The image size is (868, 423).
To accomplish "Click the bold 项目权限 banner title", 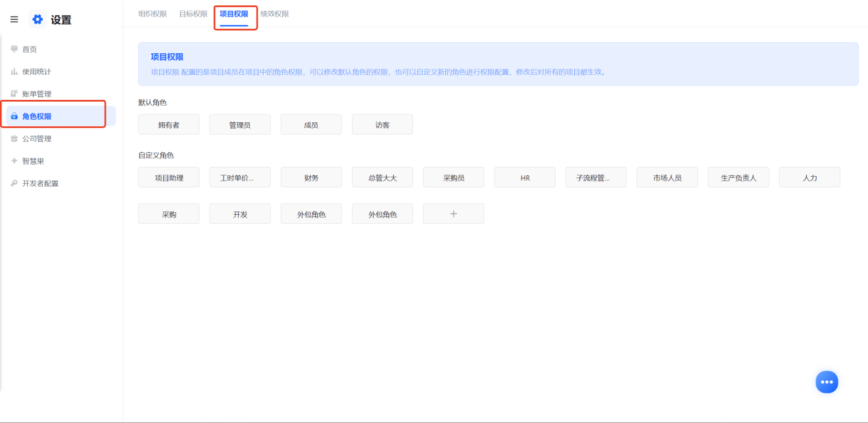I will click(x=167, y=57).
